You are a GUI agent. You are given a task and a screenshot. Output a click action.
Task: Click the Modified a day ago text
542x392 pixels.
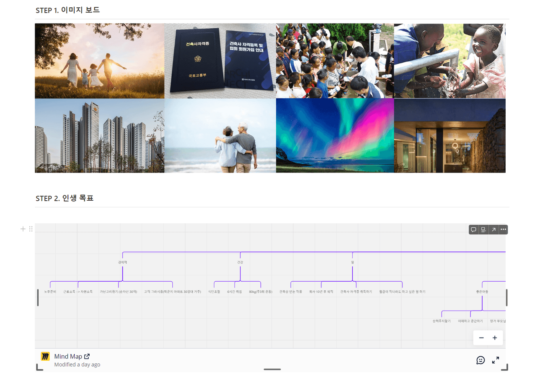(x=77, y=365)
